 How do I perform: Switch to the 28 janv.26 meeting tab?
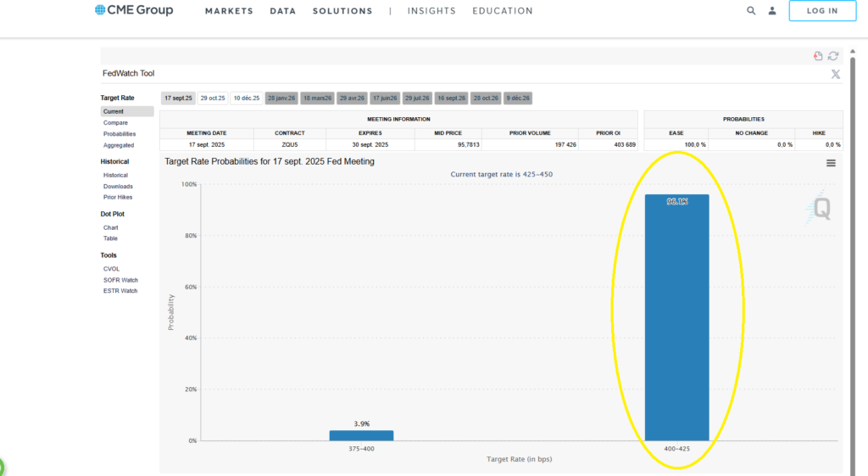[x=281, y=98]
